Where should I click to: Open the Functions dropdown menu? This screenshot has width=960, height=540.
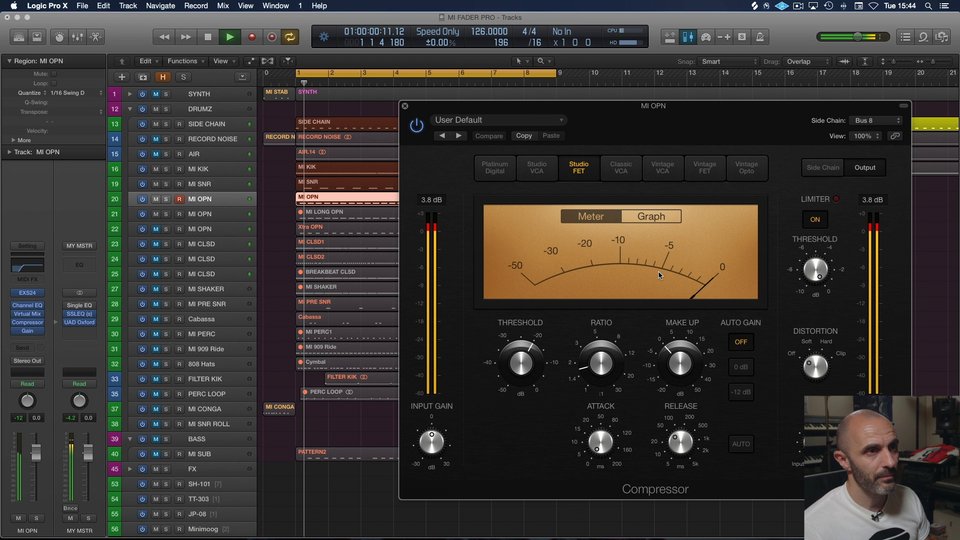tap(185, 61)
